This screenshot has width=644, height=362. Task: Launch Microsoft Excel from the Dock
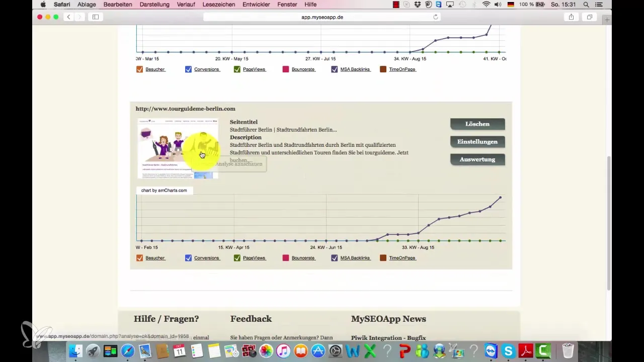pos(370,350)
